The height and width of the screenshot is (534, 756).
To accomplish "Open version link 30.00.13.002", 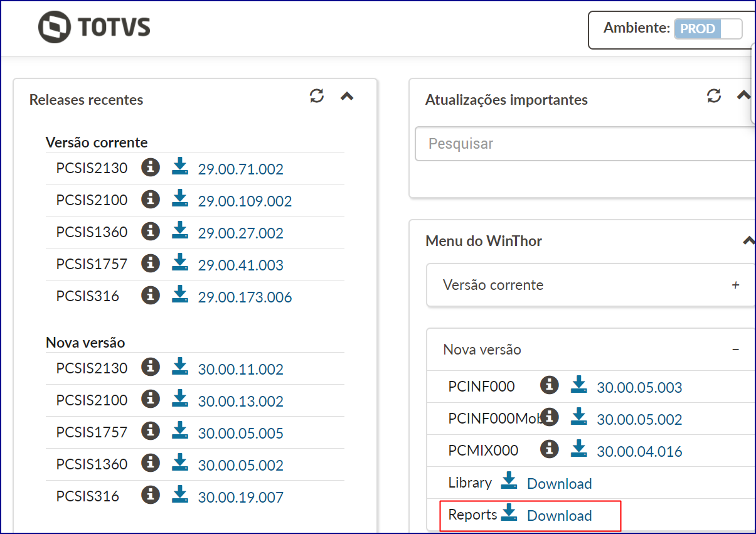I will point(241,402).
